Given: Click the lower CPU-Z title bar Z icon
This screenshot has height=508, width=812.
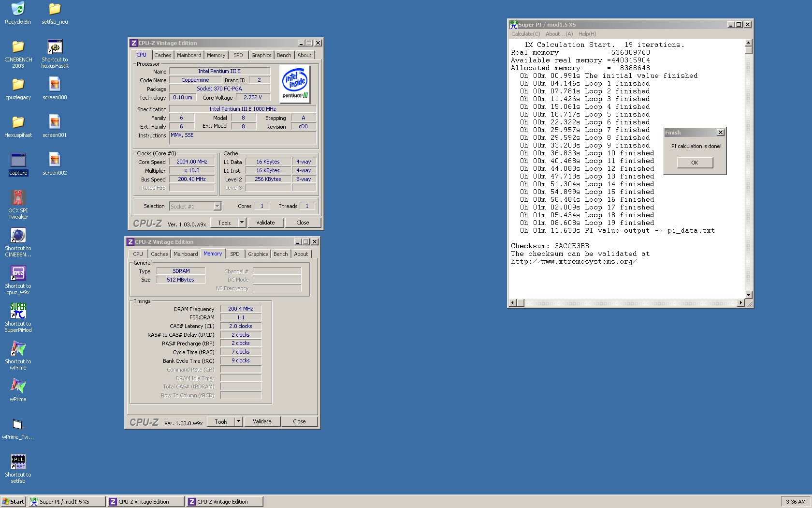Looking at the screenshot, I should click(130, 242).
